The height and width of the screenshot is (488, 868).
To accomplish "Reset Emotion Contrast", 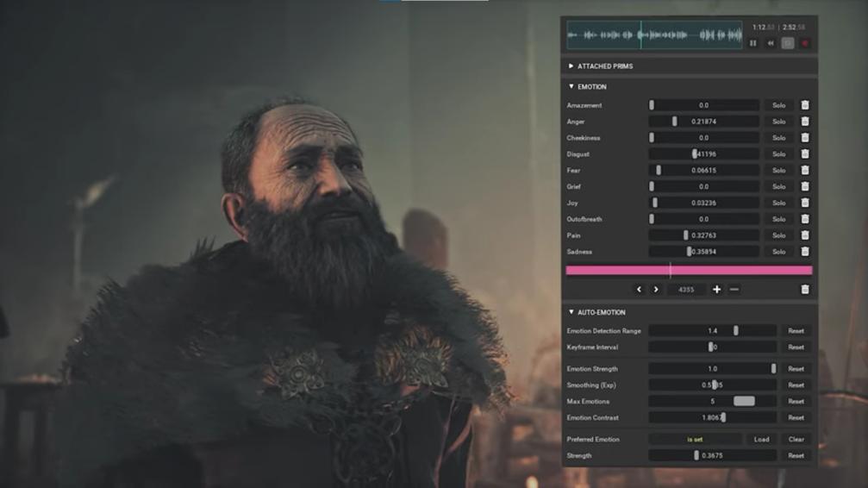I will [796, 417].
